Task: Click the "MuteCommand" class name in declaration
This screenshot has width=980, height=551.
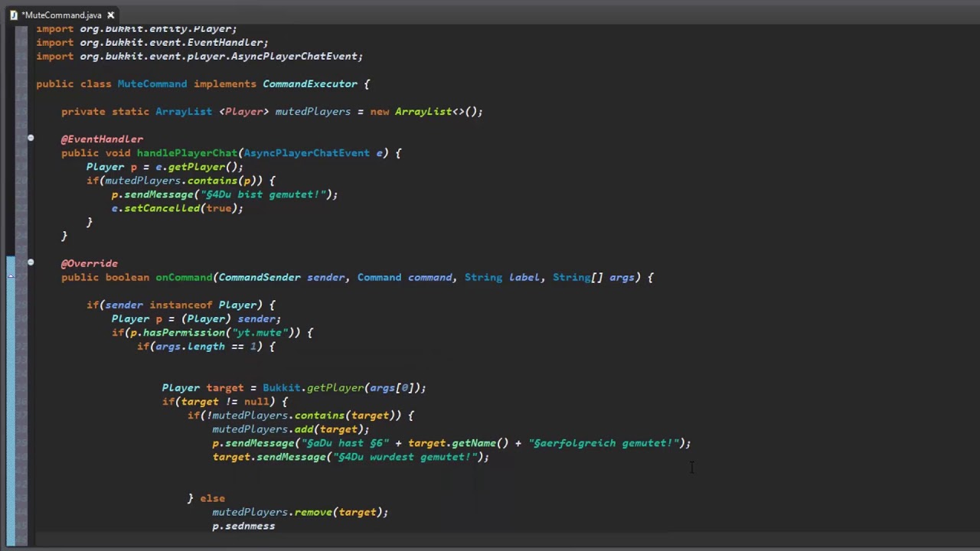Action: click(x=152, y=84)
